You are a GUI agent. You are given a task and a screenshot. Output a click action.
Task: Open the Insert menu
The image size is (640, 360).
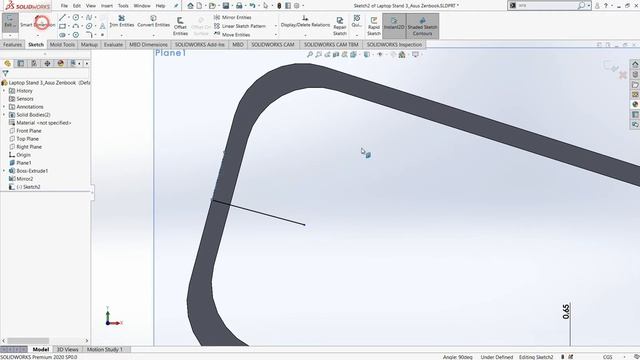coord(107,6)
